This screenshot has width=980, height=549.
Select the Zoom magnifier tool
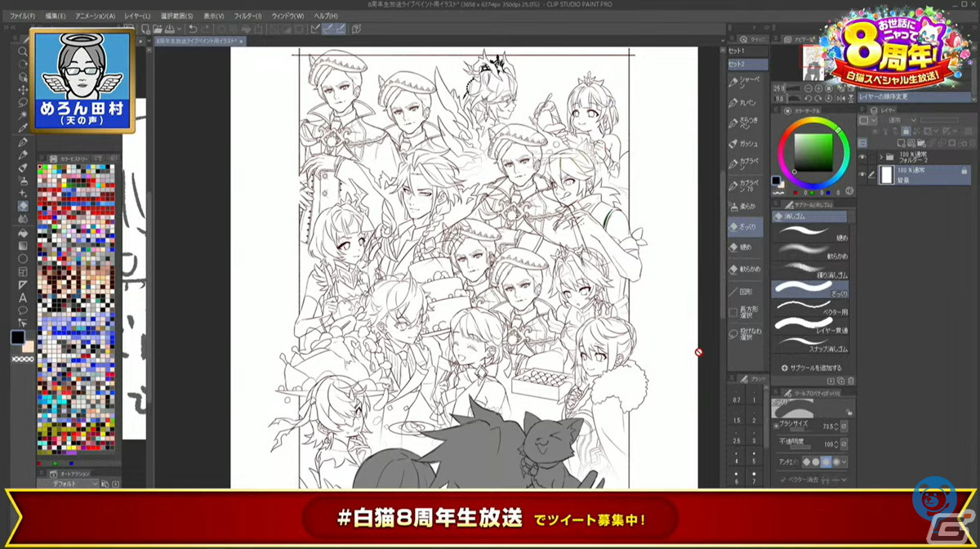[23, 50]
